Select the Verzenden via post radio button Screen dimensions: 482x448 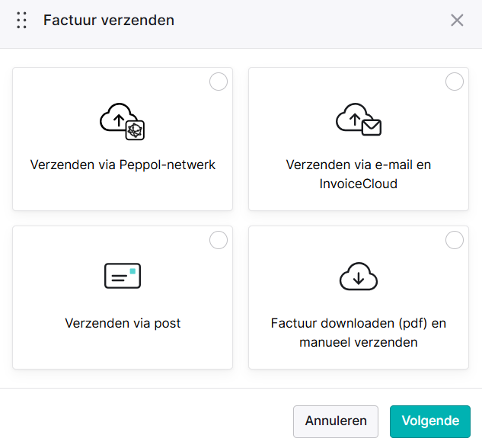(x=219, y=240)
